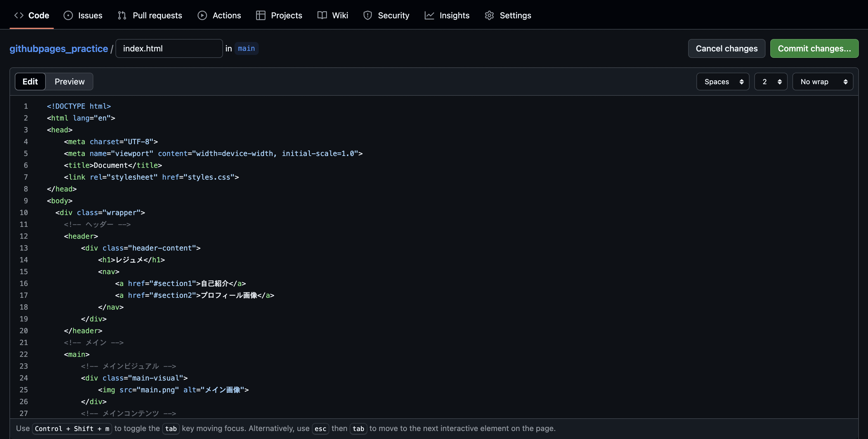Open the indent size dropdown showing 2
The image size is (868, 439).
(x=771, y=81)
